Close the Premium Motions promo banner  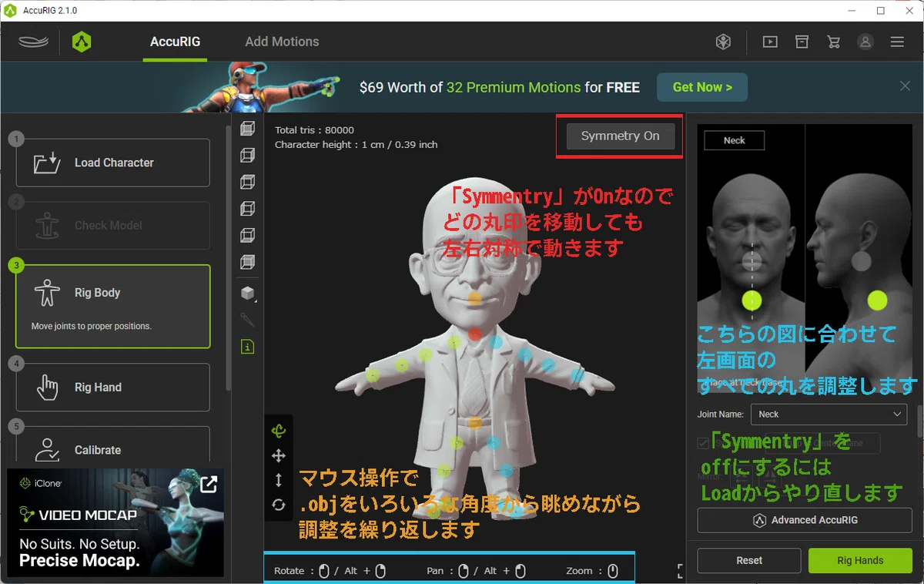(906, 86)
